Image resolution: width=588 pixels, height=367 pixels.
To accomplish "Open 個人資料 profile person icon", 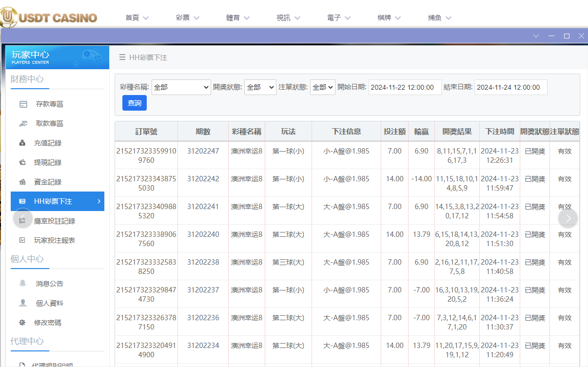I will (x=23, y=303).
